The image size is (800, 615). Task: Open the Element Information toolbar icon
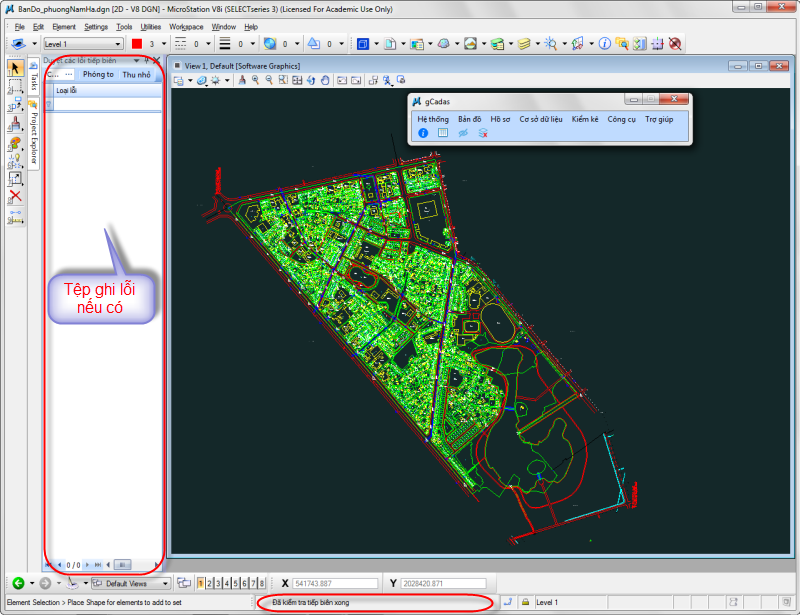click(x=604, y=44)
